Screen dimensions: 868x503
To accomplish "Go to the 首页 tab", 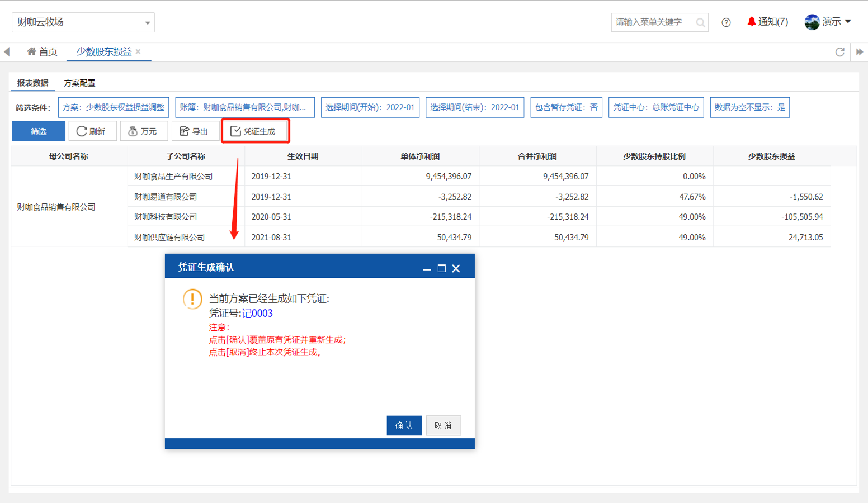I will point(43,52).
